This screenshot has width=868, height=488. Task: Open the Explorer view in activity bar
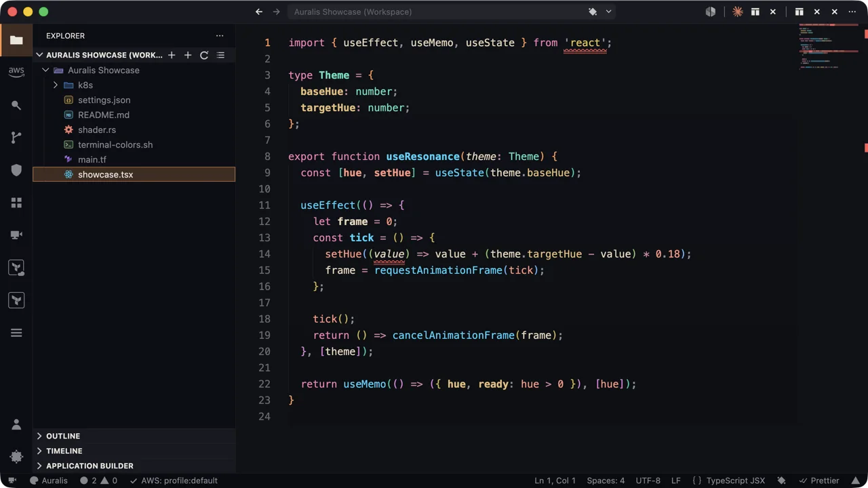pyautogui.click(x=16, y=40)
